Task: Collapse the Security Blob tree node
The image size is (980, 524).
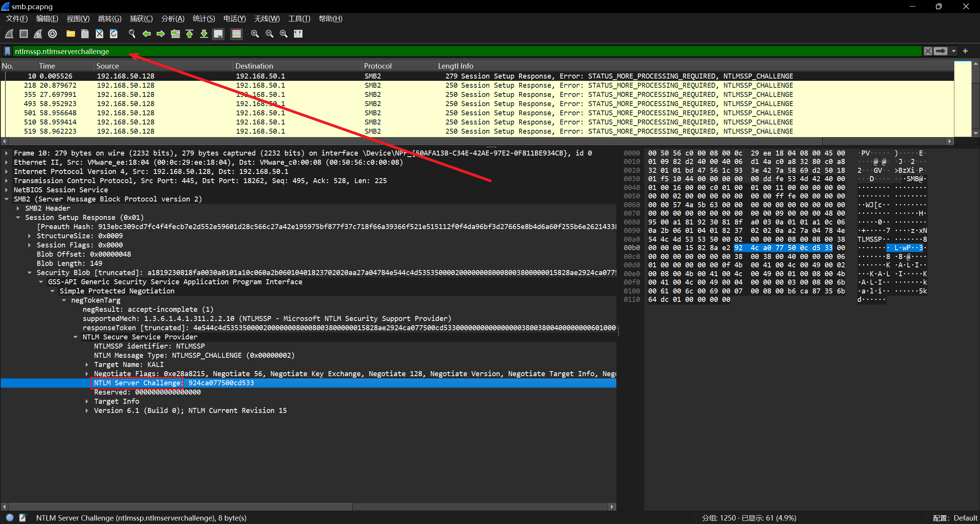Action: [29, 272]
